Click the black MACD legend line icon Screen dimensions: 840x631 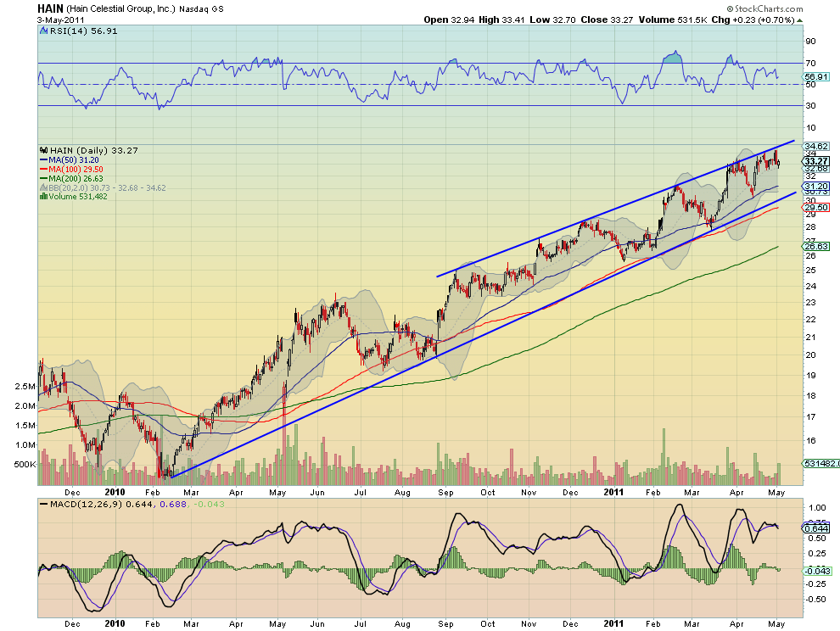coord(43,504)
